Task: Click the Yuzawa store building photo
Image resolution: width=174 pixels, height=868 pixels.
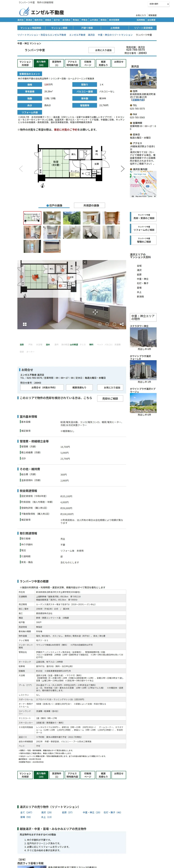Action: click(x=143, y=79)
